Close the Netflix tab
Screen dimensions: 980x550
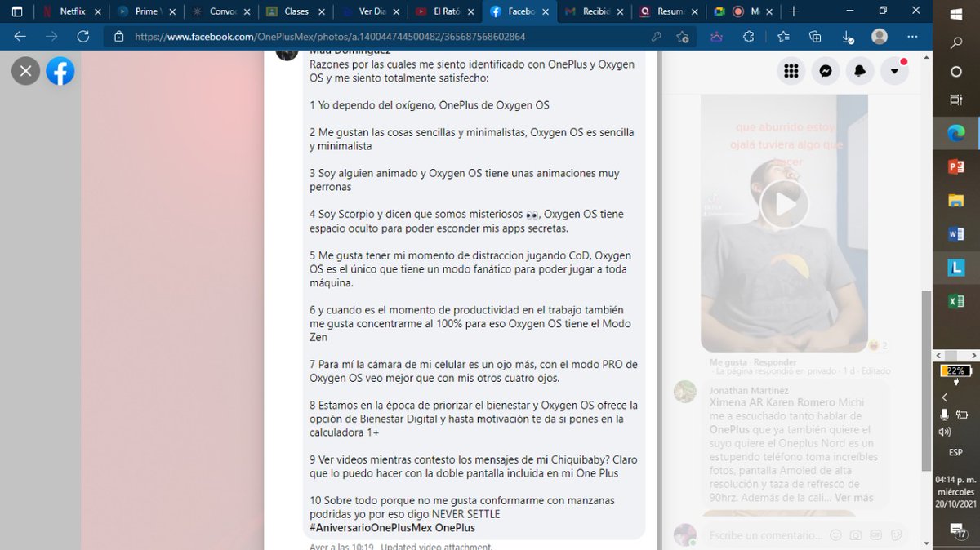(98, 11)
